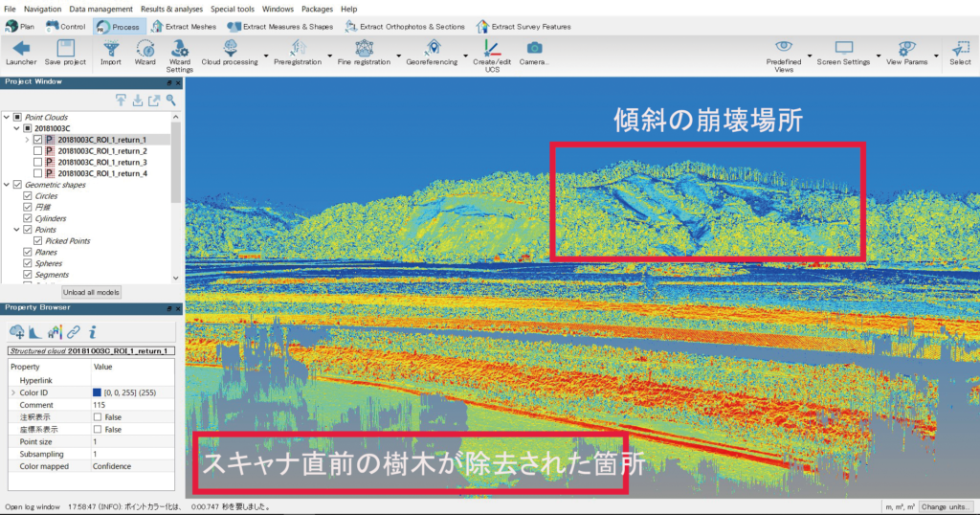Click the histogram icon in Property Browser

tap(35, 332)
